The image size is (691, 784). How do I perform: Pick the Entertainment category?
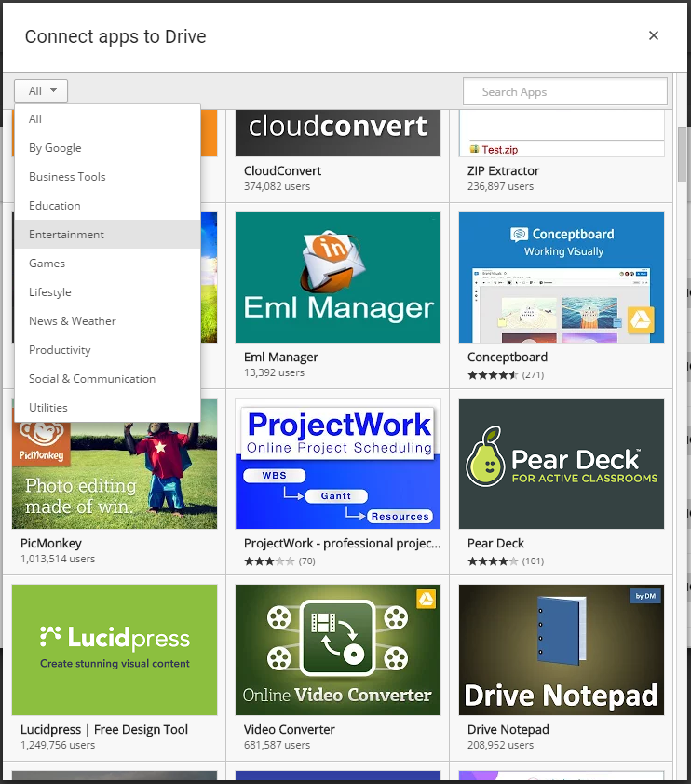click(107, 235)
